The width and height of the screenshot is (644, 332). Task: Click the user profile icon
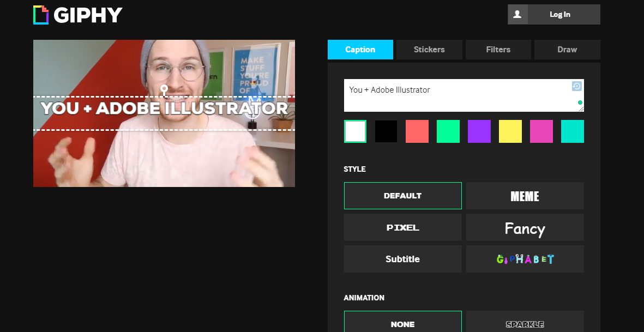tap(517, 14)
